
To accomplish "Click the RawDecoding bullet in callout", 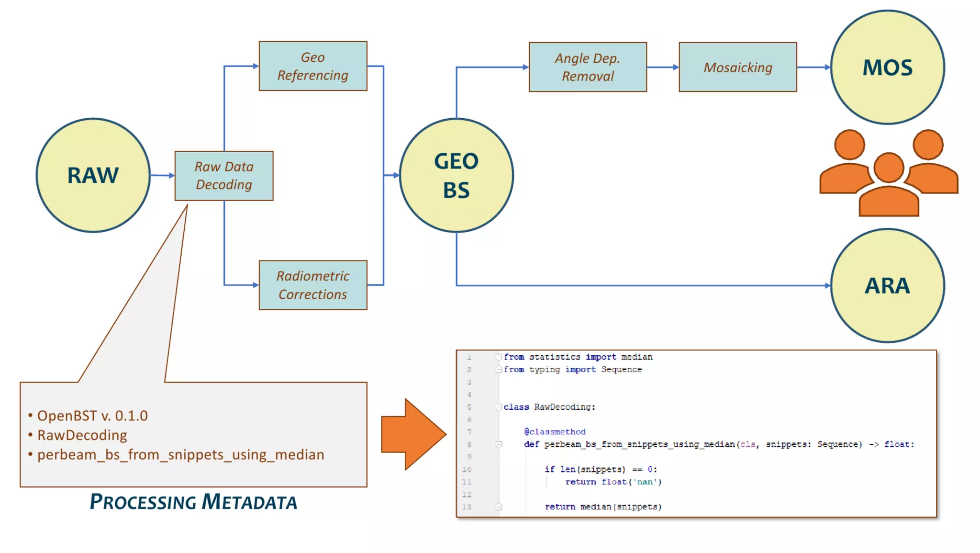I will [x=82, y=435].
